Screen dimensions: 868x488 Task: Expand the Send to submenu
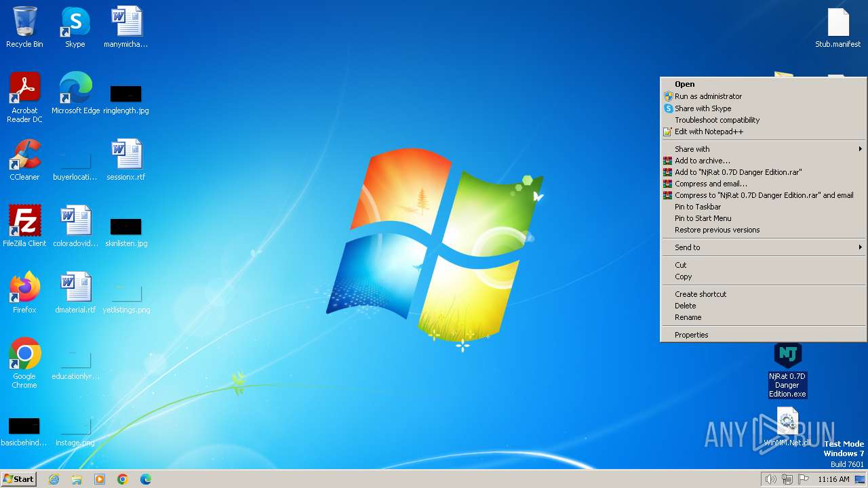coord(764,247)
